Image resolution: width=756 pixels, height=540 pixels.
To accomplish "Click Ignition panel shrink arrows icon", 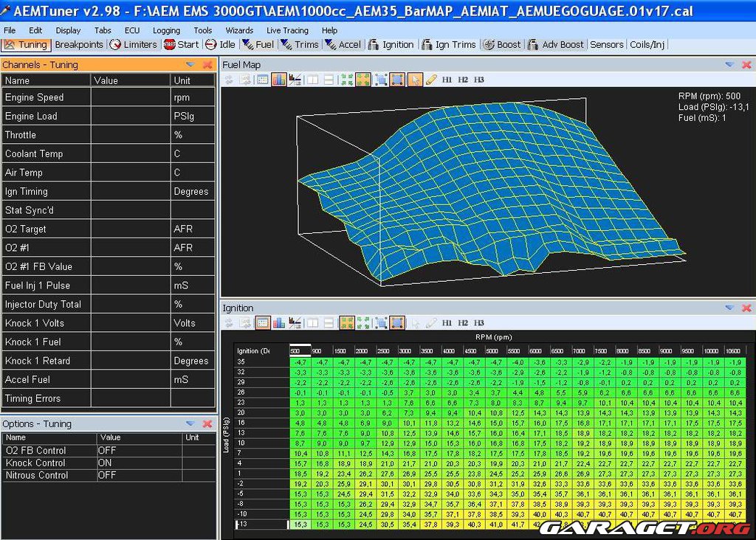I will pyautogui.click(x=347, y=323).
